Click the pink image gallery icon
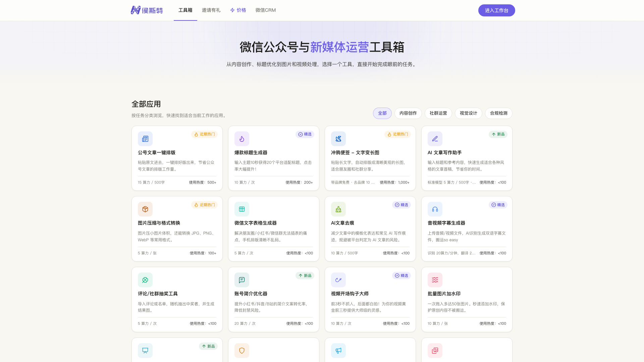Viewport: 644px width, 362px height. coord(435,351)
